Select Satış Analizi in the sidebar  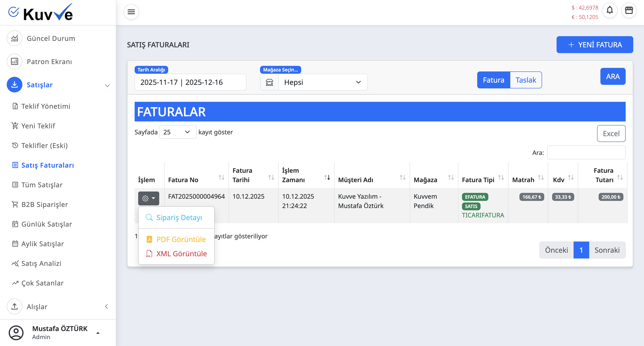point(41,263)
